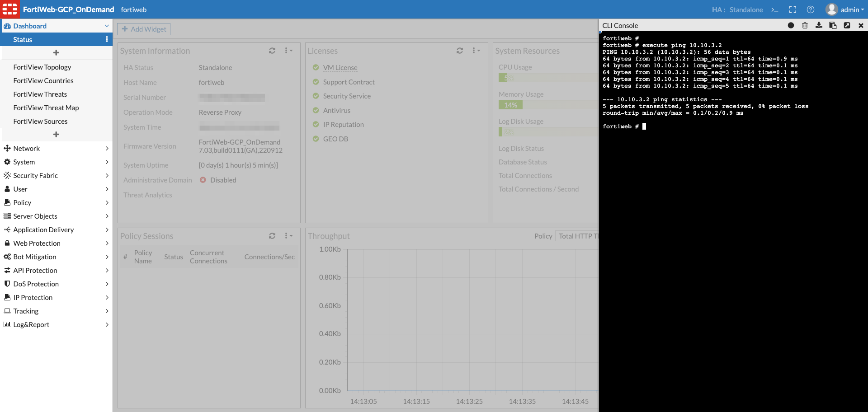Image resolution: width=868 pixels, height=412 pixels.
Task: Start recording in the CLI Console
Action: [791, 25]
